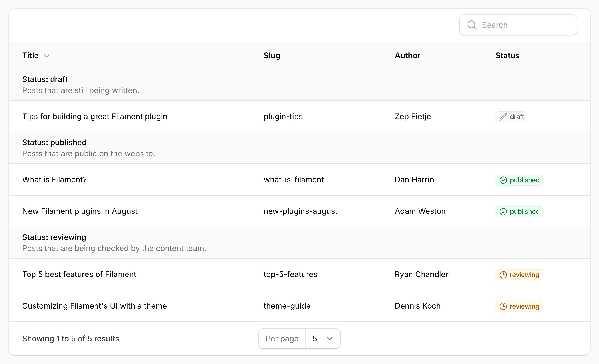Click the magnifying glass search icon
Screen dimensions: 599x364
pos(472,25)
